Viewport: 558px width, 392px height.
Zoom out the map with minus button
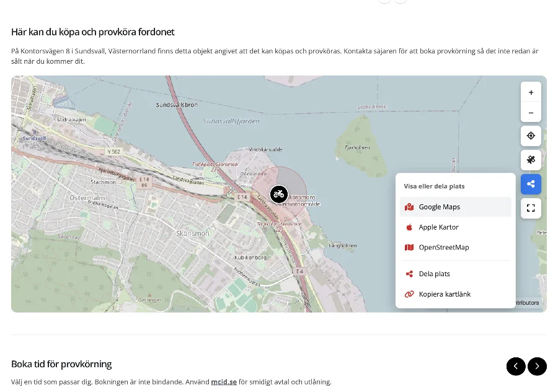[x=531, y=113]
